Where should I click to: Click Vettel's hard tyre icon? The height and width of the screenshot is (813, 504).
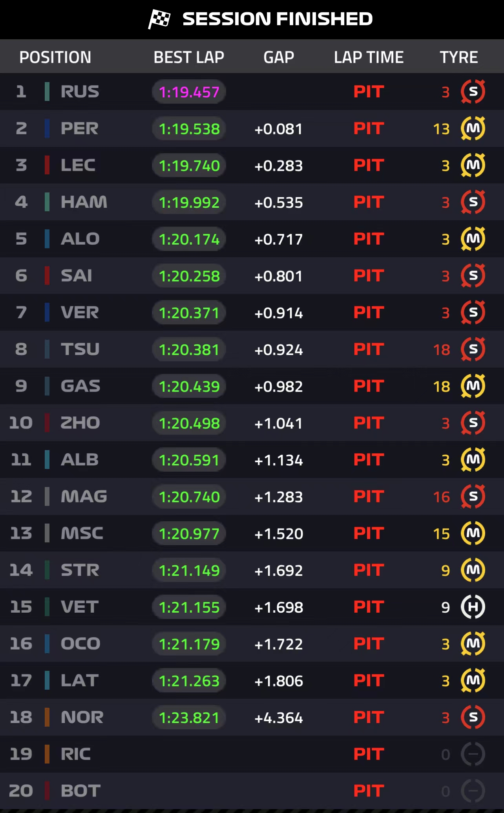[473, 607]
